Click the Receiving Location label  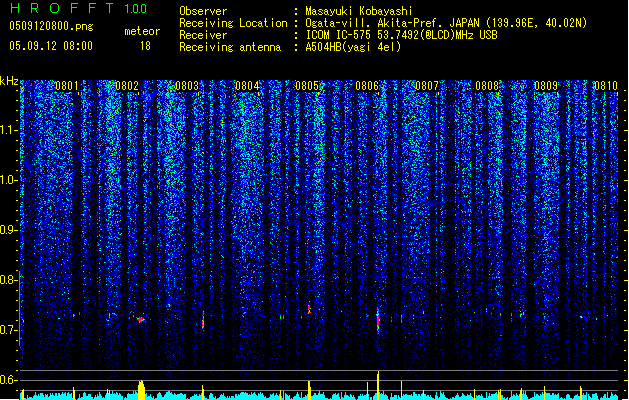tap(233, 23)
